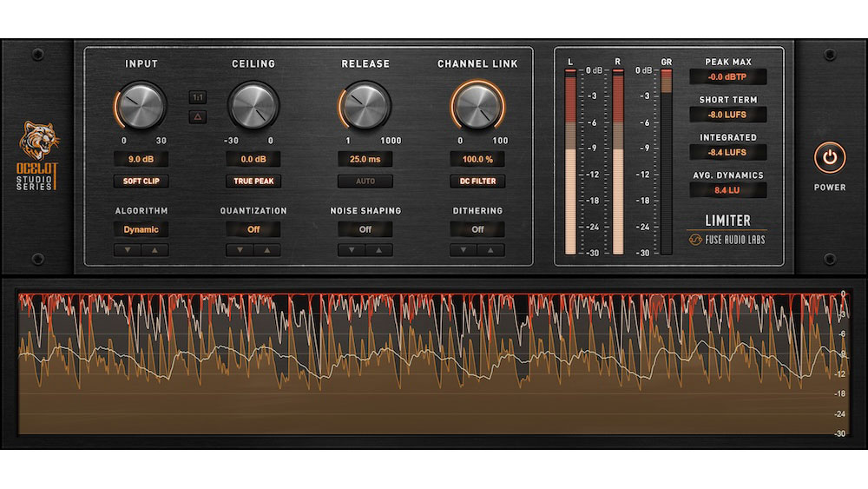Click the delta triangle button
The height and width of the screenshot is (489, 868).
198,117
